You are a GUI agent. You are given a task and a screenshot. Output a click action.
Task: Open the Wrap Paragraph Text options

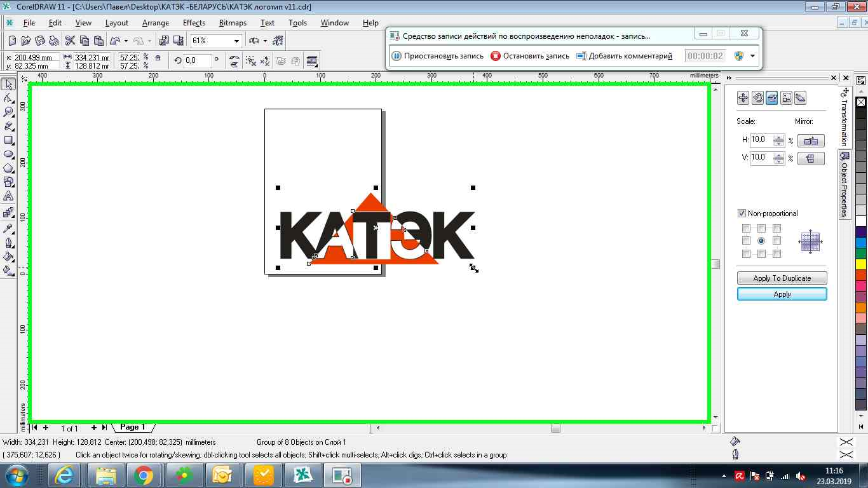pyautogui.click(x=312, y=61)
